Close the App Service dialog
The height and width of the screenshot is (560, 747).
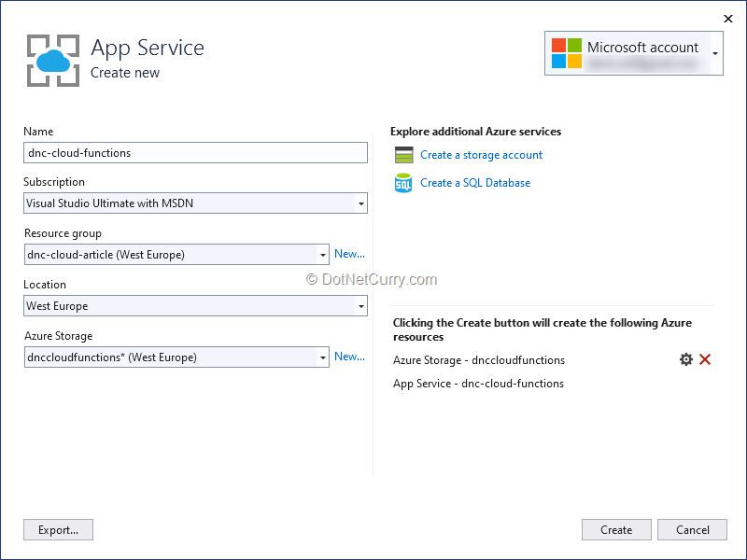pyautogui.click(x=728, y=19)
